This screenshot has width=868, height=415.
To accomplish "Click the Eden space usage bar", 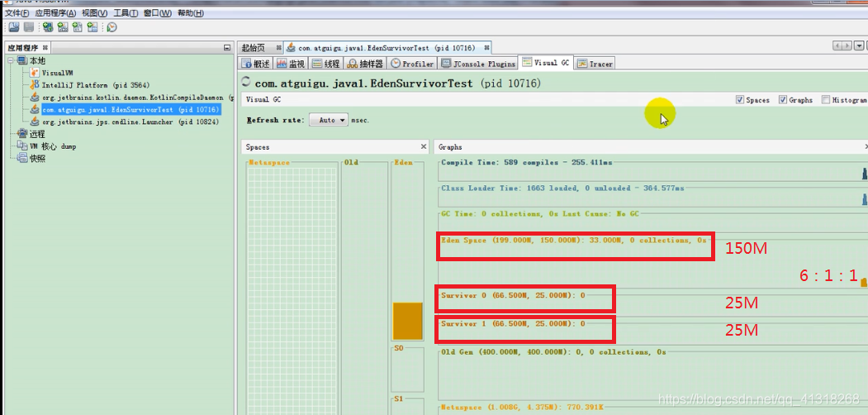I will click(x=408, y=321).
